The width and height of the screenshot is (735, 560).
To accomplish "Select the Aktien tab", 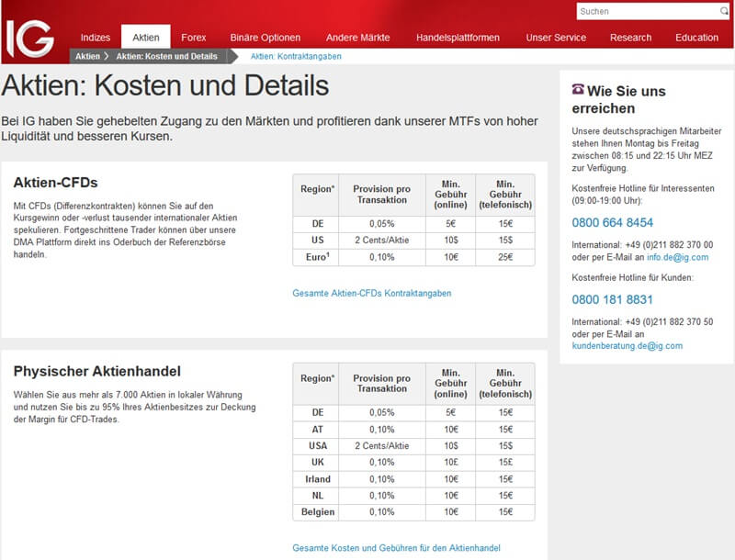I will [x=146, y=37].
